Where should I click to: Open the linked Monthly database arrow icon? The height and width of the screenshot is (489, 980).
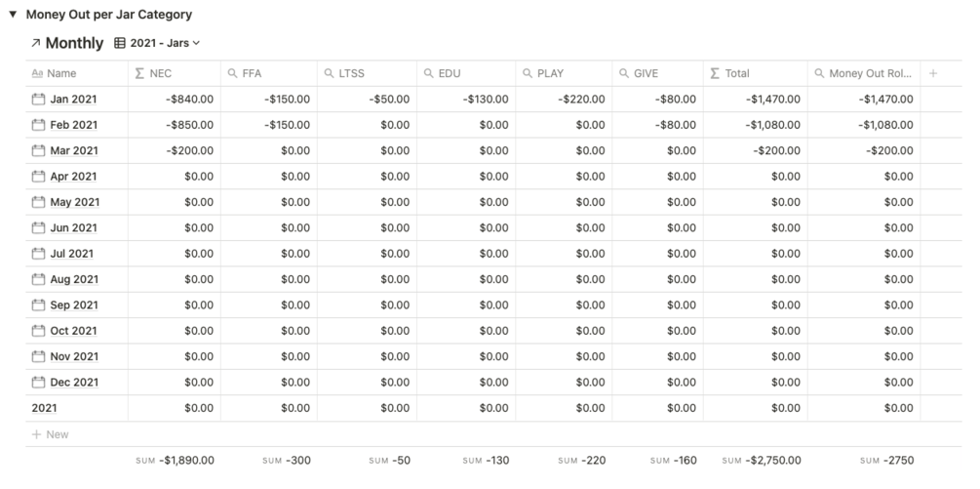click(x=36, y=43)
